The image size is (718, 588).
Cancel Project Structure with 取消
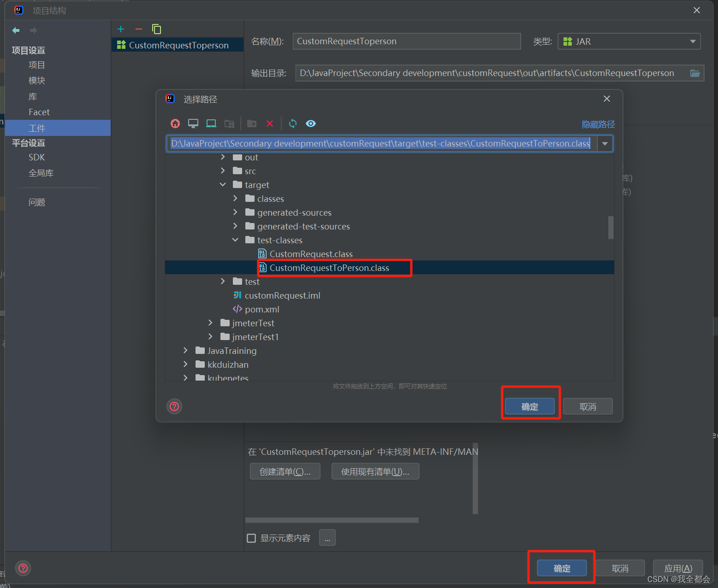pyautogui.click(x=620, y=568)
